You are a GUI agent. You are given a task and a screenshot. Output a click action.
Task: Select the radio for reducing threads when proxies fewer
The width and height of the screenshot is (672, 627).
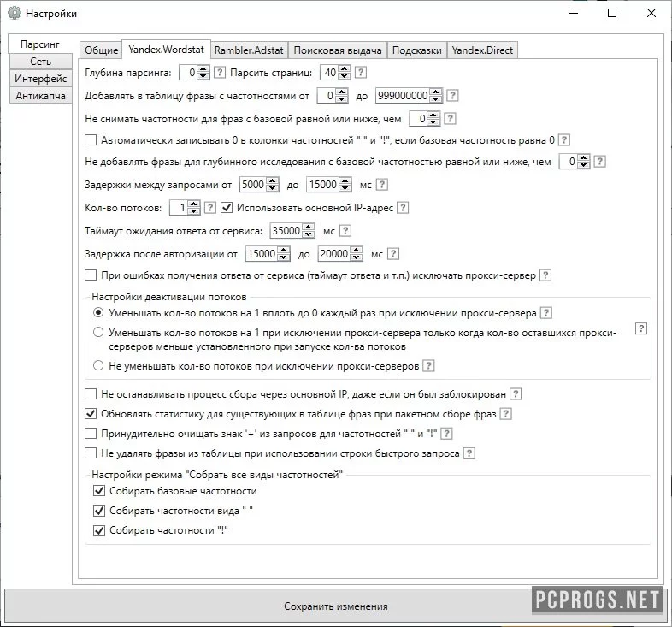98,332
